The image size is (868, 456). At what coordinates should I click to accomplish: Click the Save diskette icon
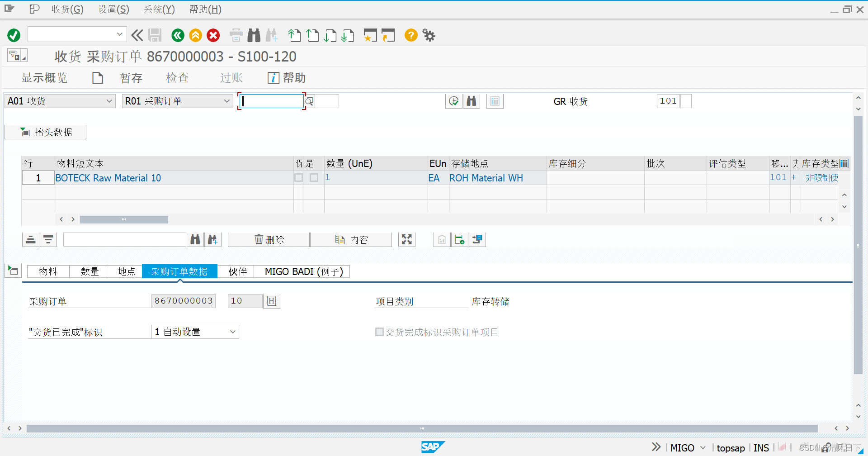[155, 35]
